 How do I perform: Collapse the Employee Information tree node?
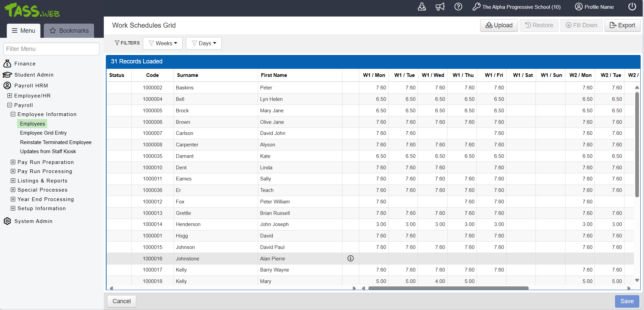13,114
